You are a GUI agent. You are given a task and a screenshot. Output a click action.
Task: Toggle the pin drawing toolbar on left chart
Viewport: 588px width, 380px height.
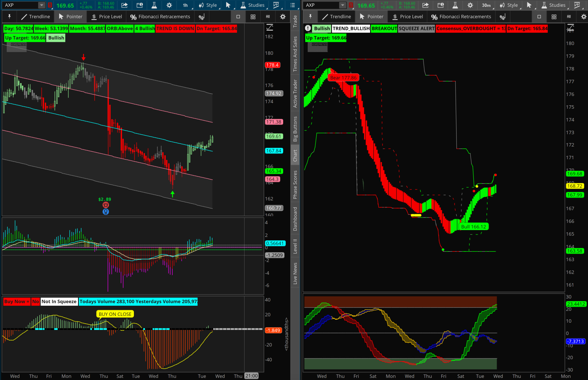coord(9,16)
